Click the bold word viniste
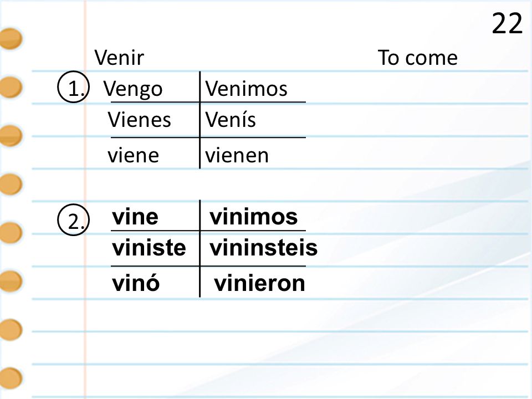The height and width of the screenshot is (399, 532). [149, 248]
